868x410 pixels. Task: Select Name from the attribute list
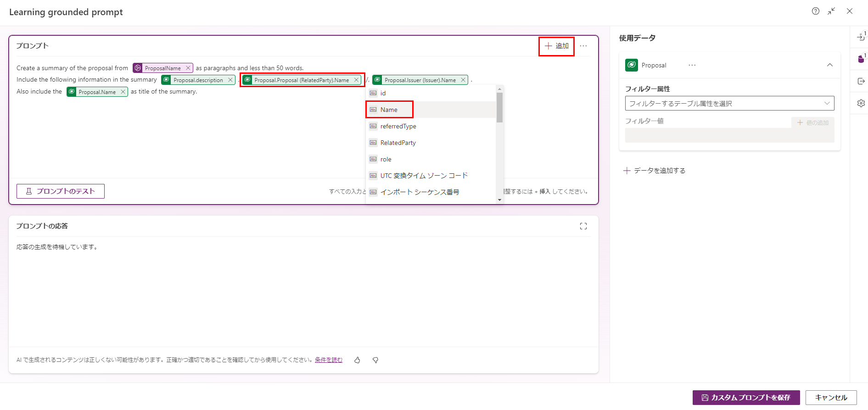[x=431, y=110]
